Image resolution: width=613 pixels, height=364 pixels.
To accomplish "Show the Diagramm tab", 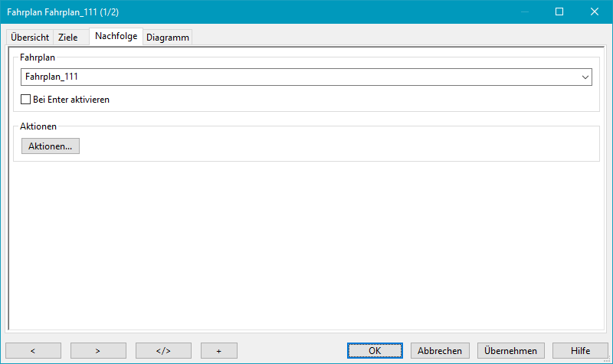I will [x=167, y=38].
